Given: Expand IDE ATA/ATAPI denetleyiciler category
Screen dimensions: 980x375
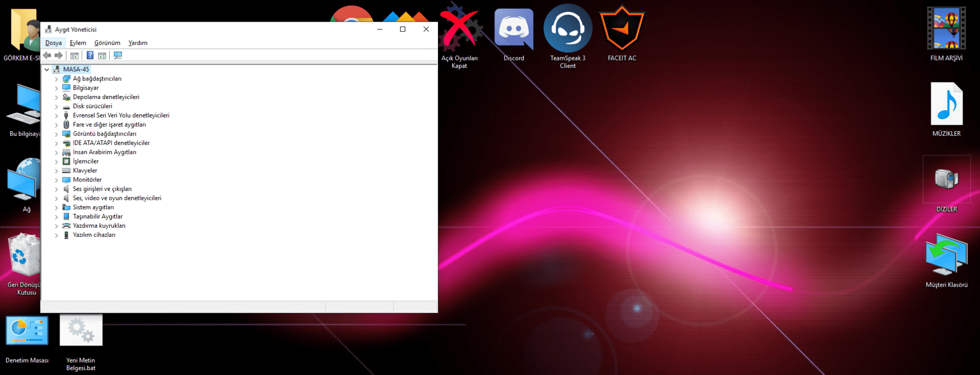Looking at the screenshot, I should pyautogui.click(x=56, y=143).
